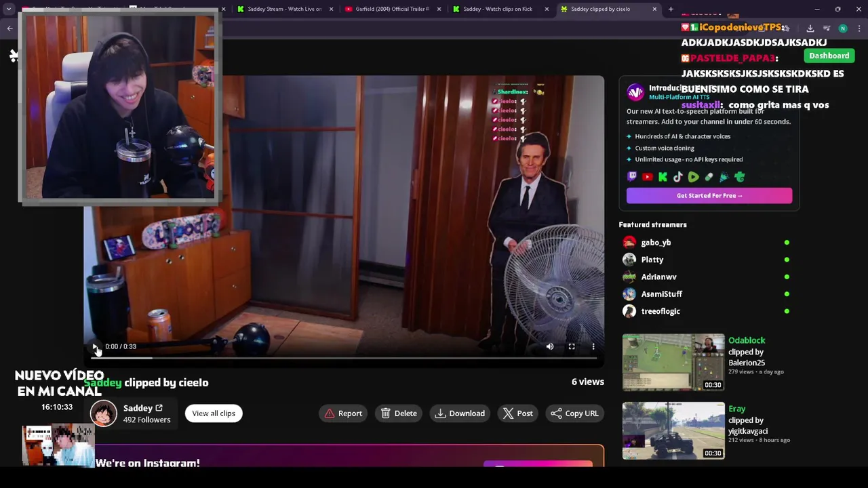Open the Eray clip thumbnail

pos(673,431)
